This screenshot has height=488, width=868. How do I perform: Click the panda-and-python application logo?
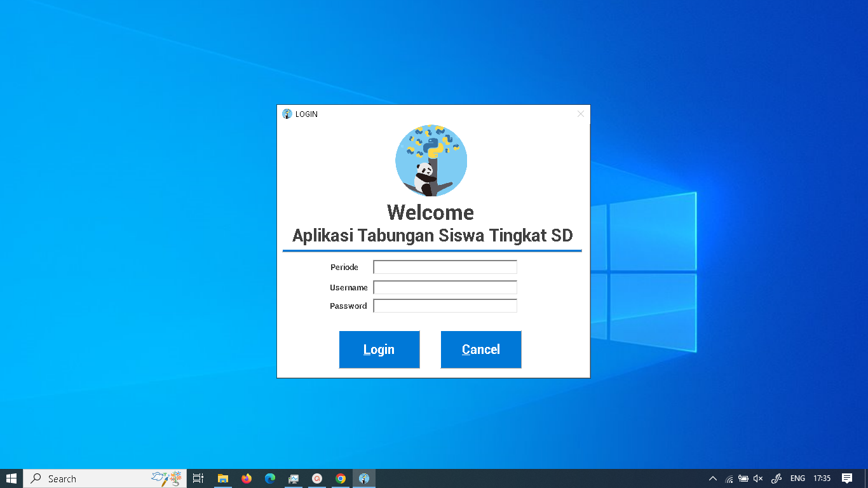point(431,160)
